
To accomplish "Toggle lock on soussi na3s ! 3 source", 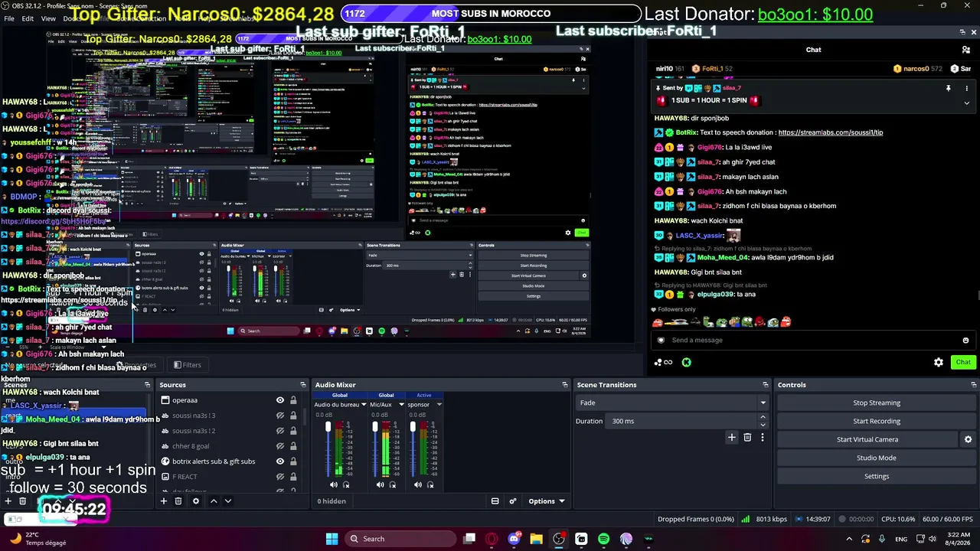I will (x=292, y=416).
